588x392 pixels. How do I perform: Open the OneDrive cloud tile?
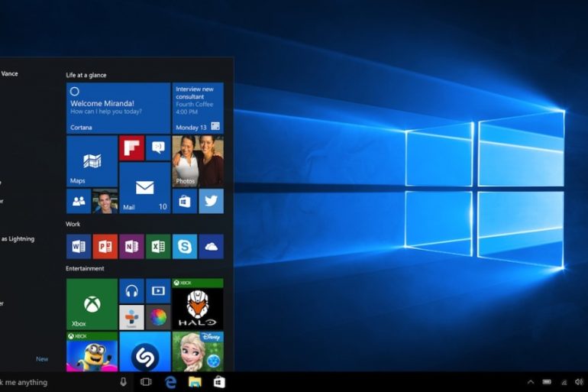(211, 246)
